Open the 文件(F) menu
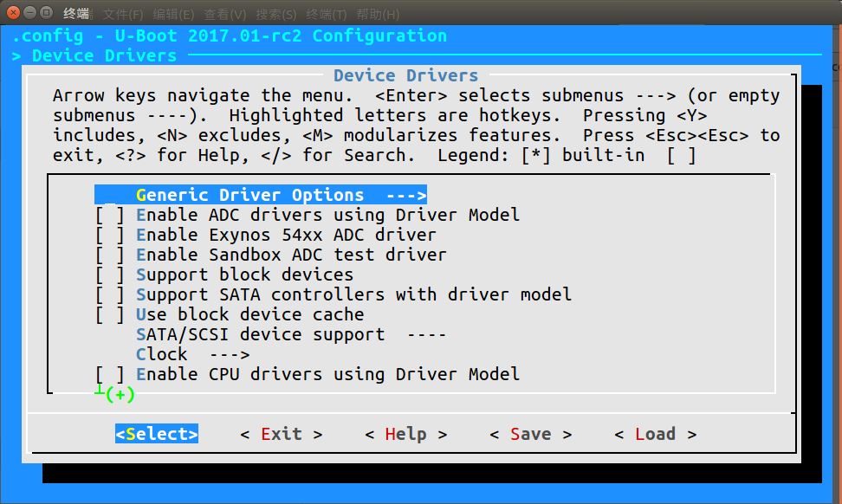The width and height of the screenshot is (842, 504). pyautogui.click(x=123, y=15)
